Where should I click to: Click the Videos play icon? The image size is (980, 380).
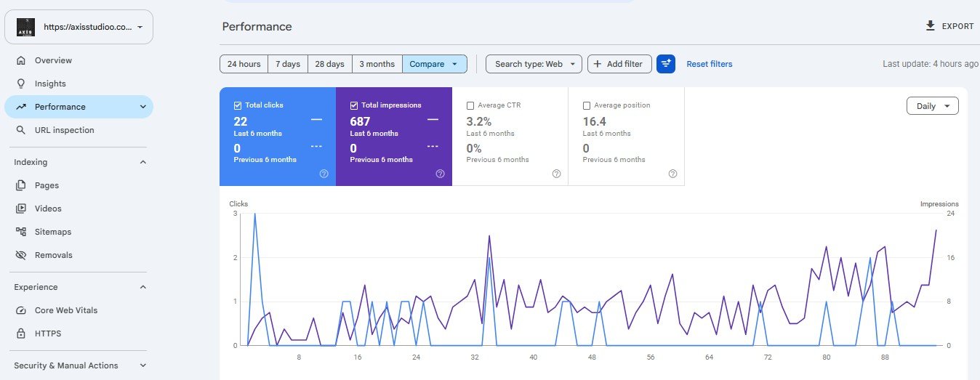pyautogui.click(x=21, y=209)
